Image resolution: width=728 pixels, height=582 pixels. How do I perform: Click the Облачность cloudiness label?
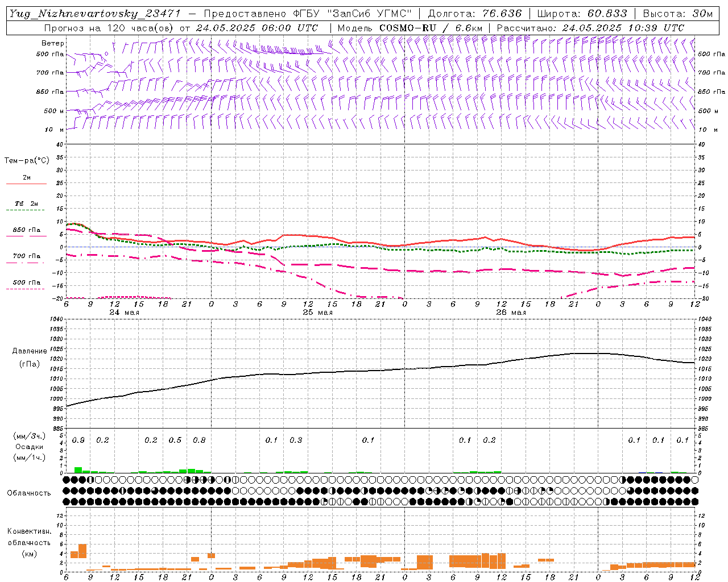click(x=29, y=493)
